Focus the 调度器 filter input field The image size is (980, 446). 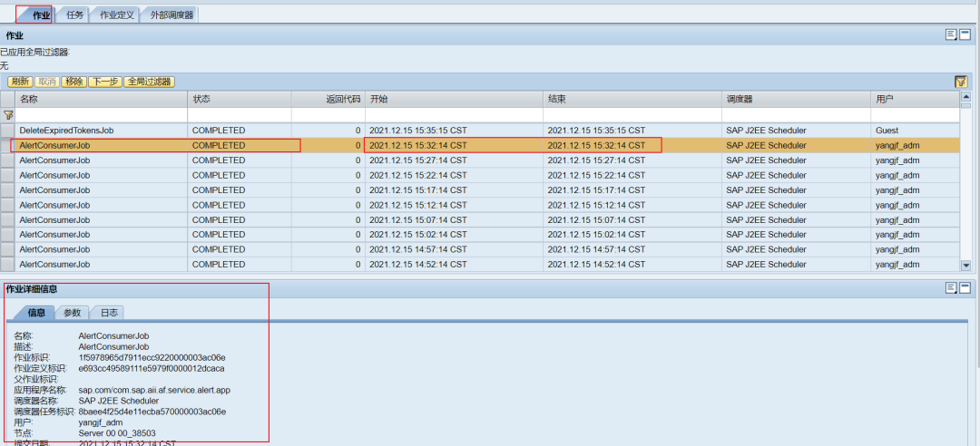[797, 115]
